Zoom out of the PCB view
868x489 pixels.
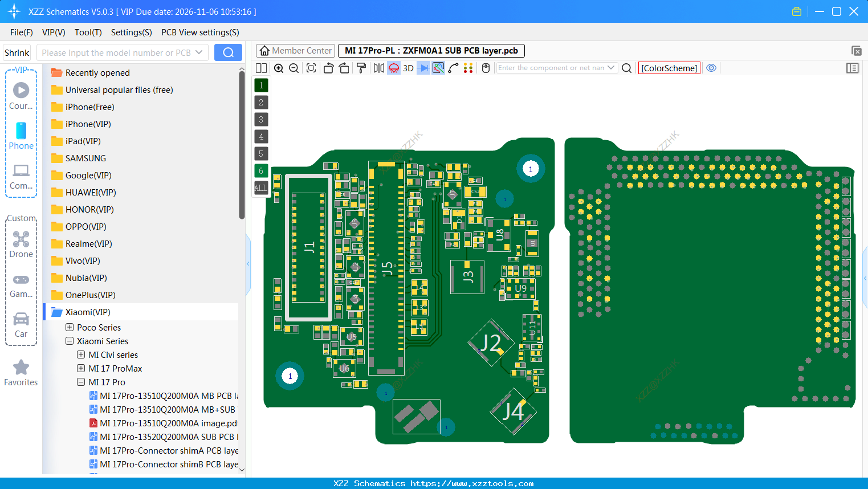pos(294,68)
